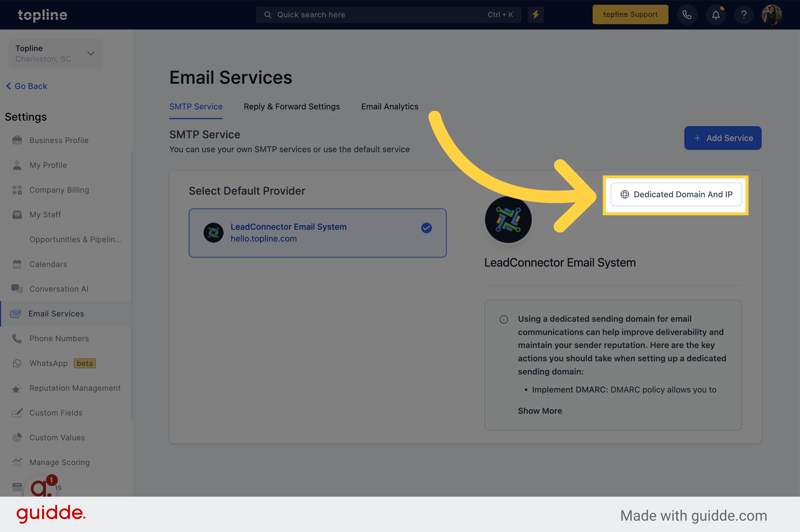
Task: Click the Email Services sidebar icon
Action: pyautogui.click(x=16, y=313)
